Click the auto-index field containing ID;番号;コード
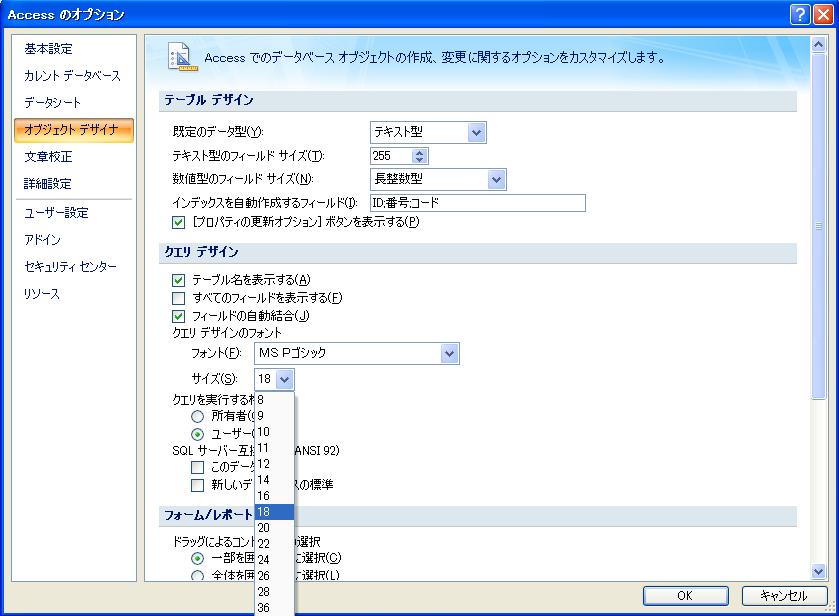The width and height of the screenshot is (839, 616). pyautogui.click(x=478, y=203)
